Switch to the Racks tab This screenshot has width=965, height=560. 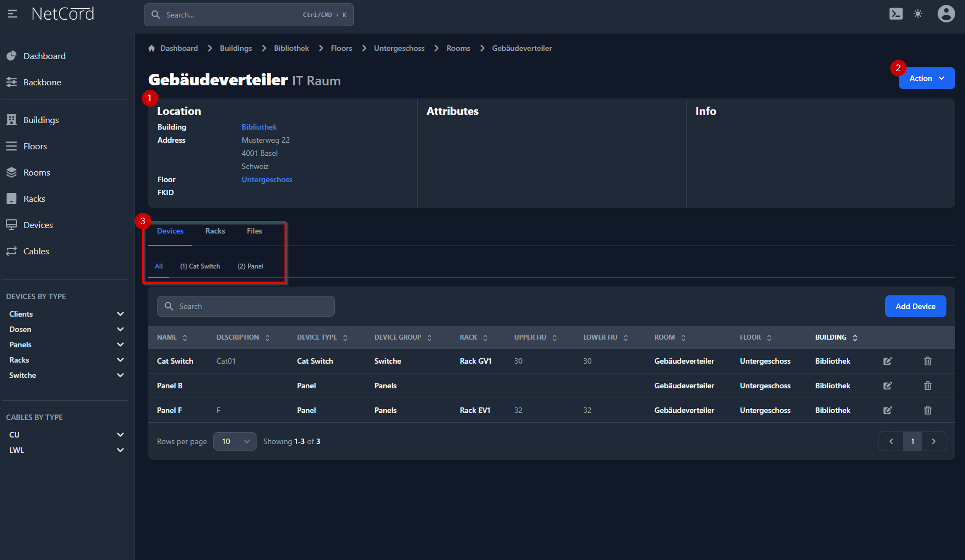[x=215, y=231]
